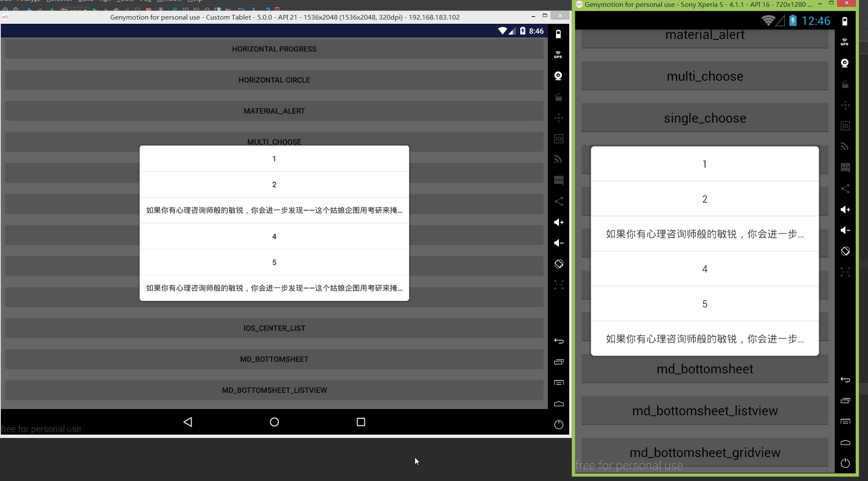868x481 pixels.
Task: Tap the first Chinese text item in the tablet dialog
Action: click(x=274, y=210)
